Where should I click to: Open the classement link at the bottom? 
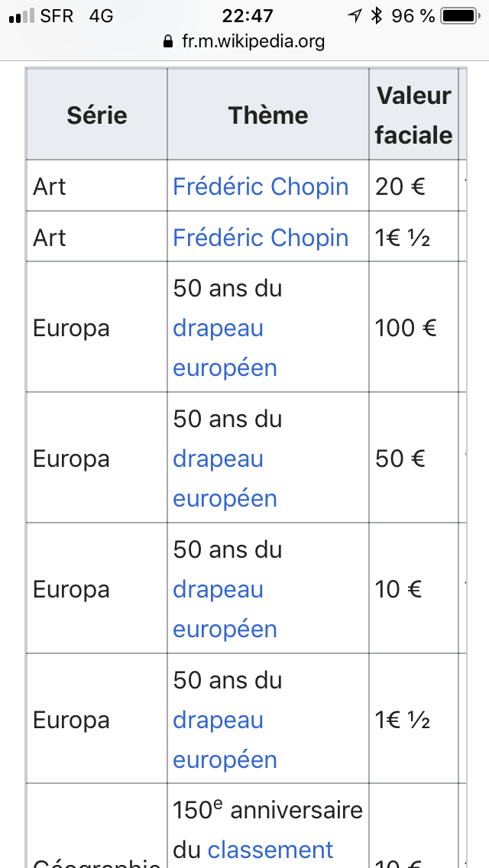270,850
